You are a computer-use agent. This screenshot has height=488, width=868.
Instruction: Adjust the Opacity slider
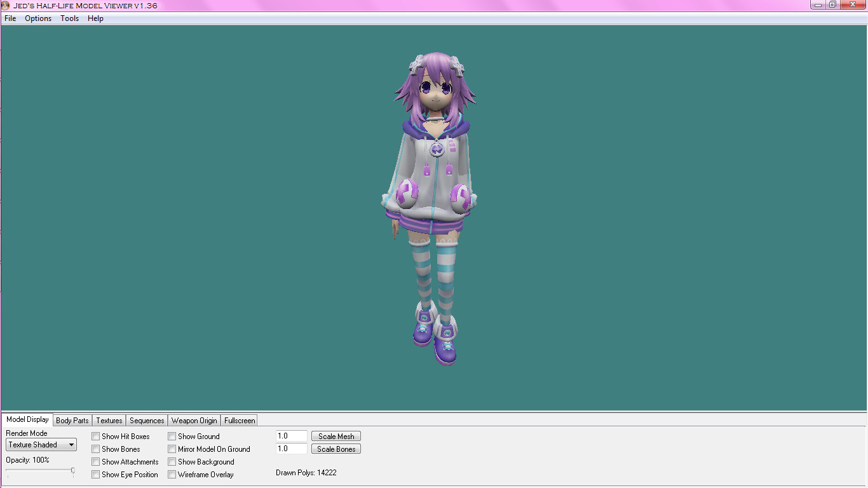click(73, 471)
